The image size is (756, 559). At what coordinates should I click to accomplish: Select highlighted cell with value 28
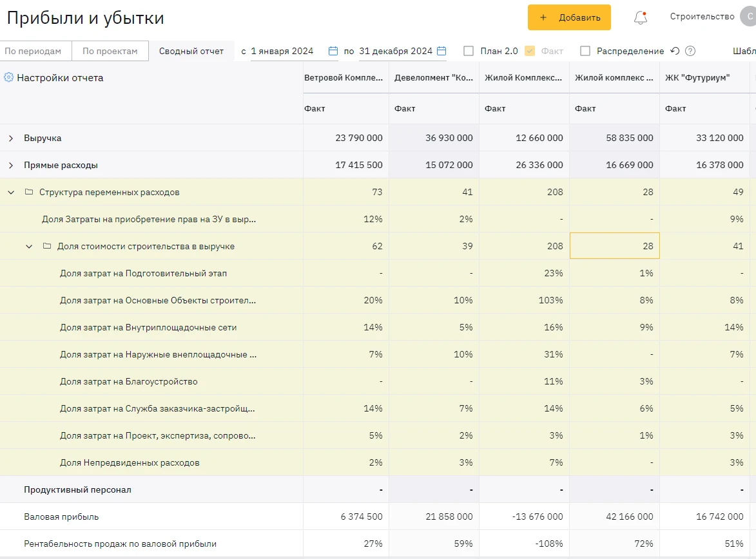615,246
